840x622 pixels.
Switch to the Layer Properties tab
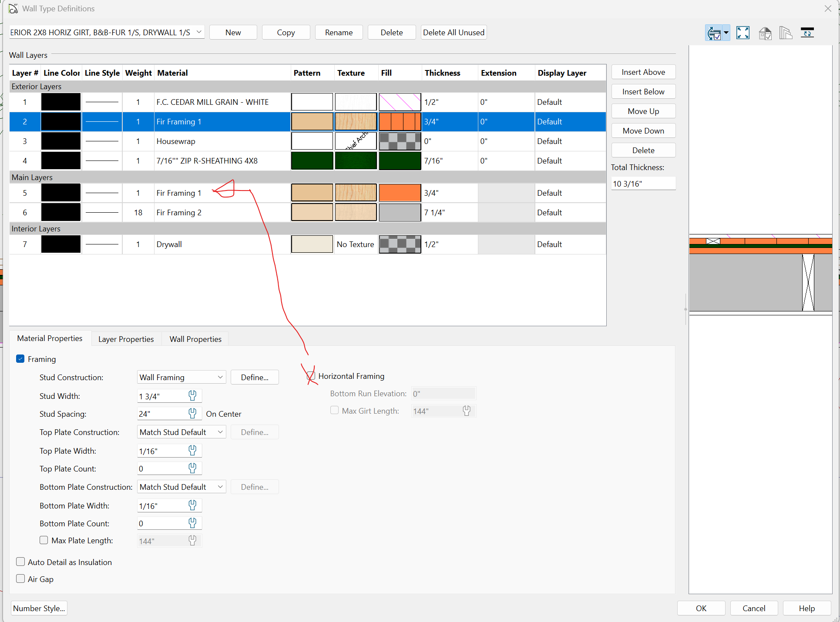pyautogui.click(x=126, y=339)
